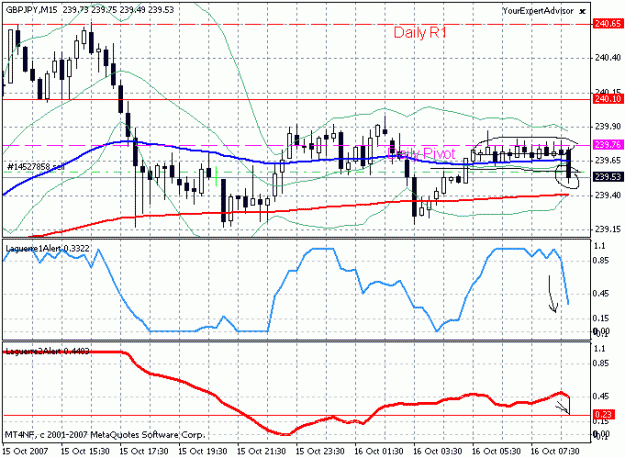The height and width of the screenshot is (458, 625).
Task: Click the 239.40 price axis label
Action: (x=607, y=195)
